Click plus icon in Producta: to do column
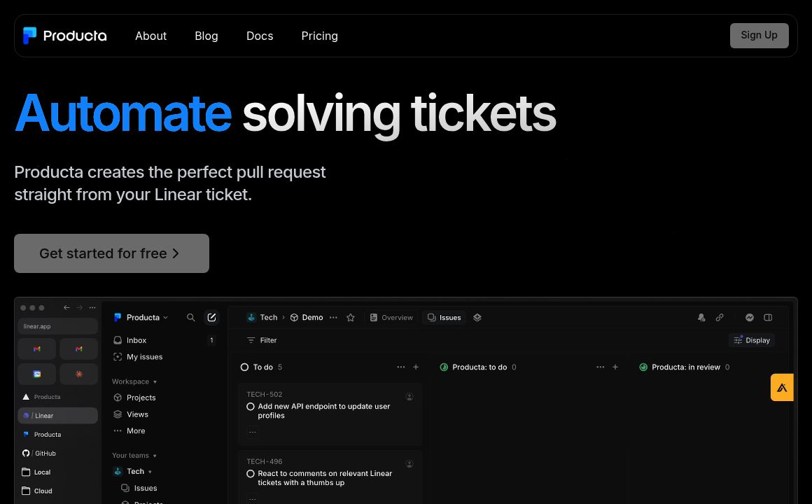 click(615, 367)
